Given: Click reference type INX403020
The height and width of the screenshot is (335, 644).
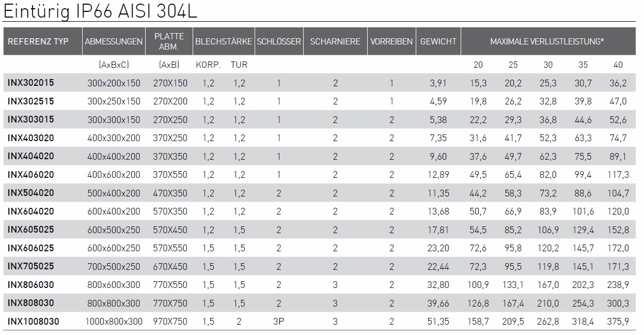Looking at the screenshot, I should point(30,138).
